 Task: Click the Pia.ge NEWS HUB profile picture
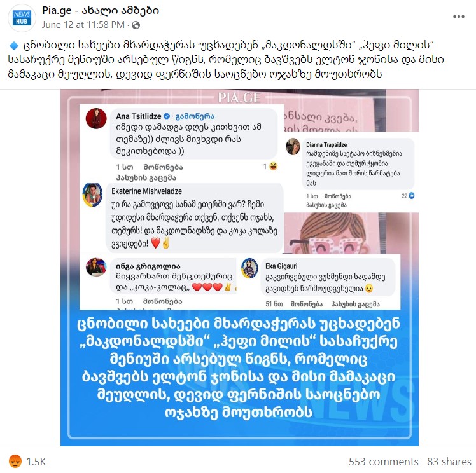point(22,18)
